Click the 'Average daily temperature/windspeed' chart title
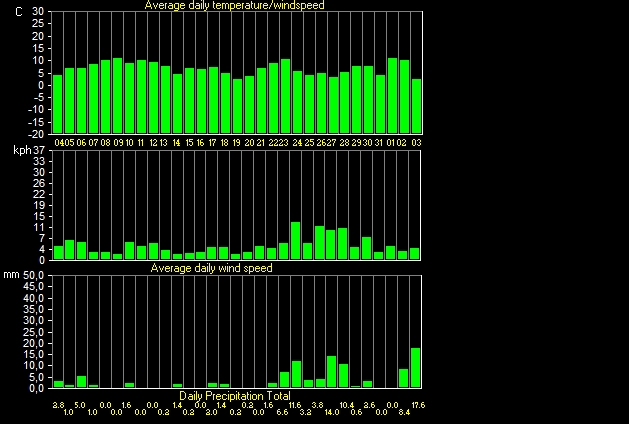 click(x=234, y=6)
